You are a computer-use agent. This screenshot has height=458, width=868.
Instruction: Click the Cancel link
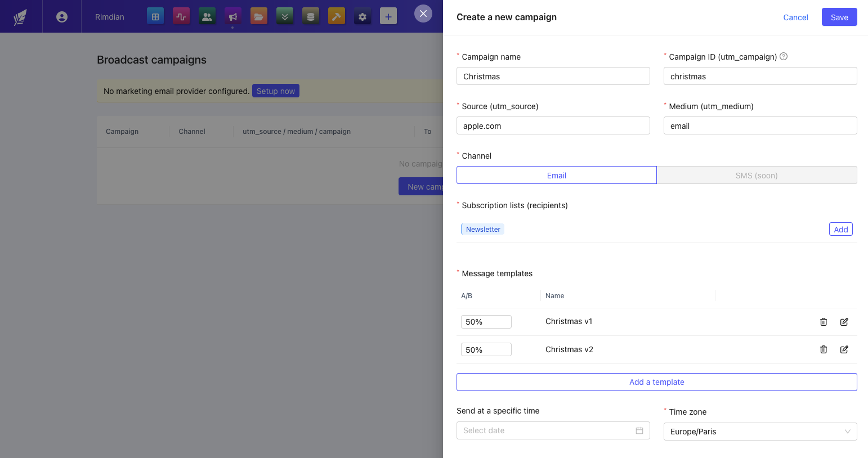click(795, 17)
